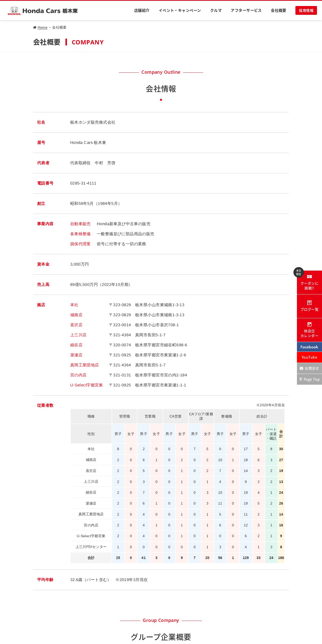Click the 城南店 location name
Image resolution: width=322 pixels, height=644 pixels.
(x=76, y=315)
